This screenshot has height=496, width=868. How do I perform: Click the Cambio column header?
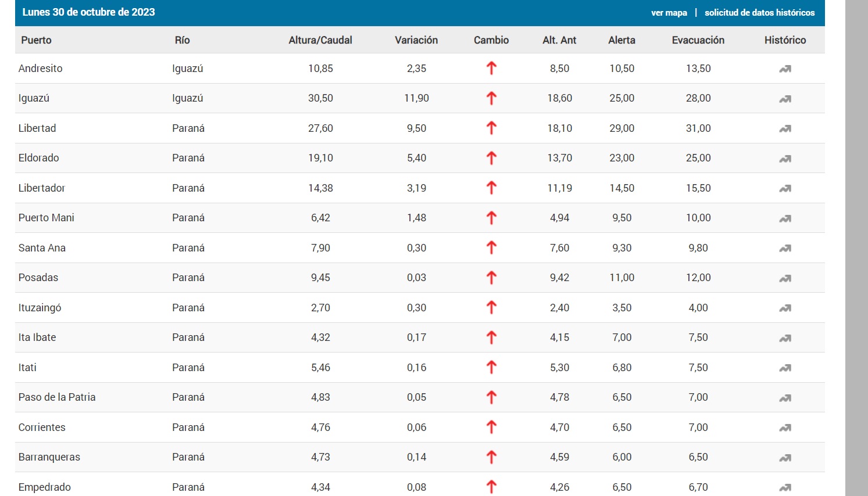pyautogui.click(x=491, y=40)
